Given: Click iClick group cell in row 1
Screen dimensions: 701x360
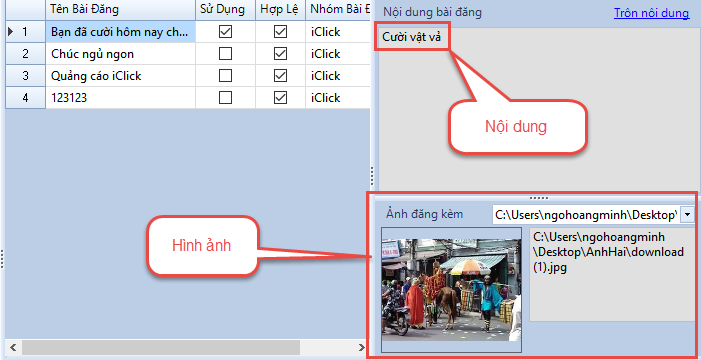Looking at the screenshot, I should coord(338,32).
